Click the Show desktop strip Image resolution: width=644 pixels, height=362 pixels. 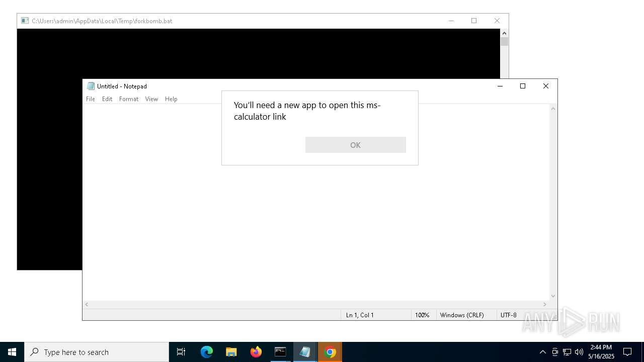642,352
